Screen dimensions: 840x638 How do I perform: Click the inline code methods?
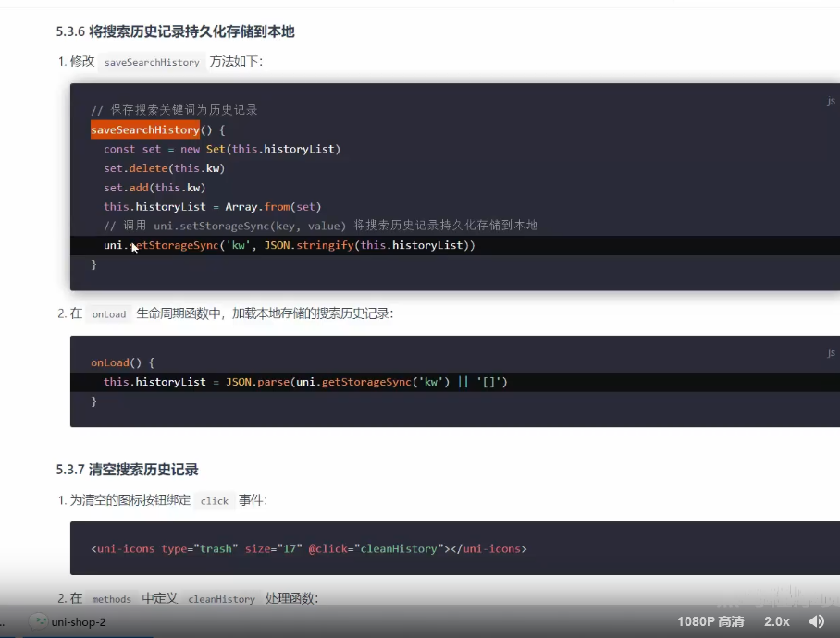click(111, 599)
